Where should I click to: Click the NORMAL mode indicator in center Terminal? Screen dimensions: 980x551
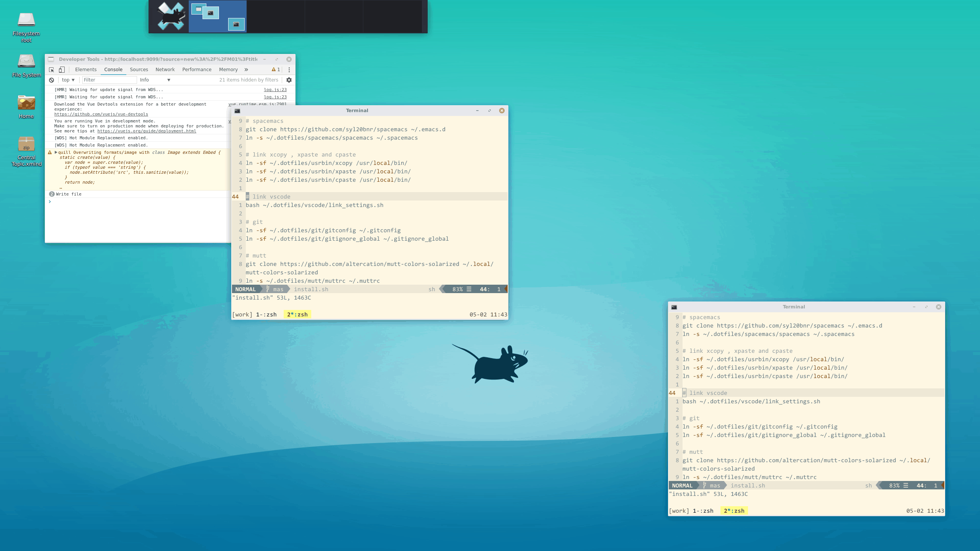(x=245, y=289)
